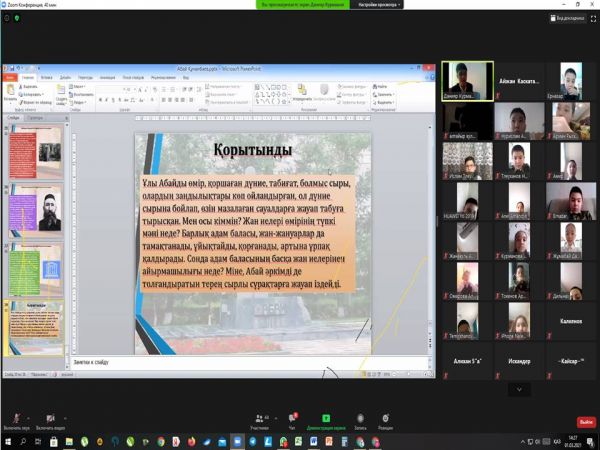Screen dimensions: 600x450
Task: Start recording the meeting
Action: point(359,418)
